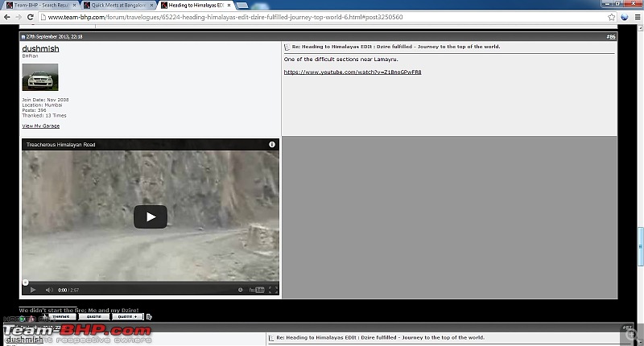The image size is (644, 346).
Task: Click the 'Join Date: Nov 2008' text
Action: click(45, 100)
